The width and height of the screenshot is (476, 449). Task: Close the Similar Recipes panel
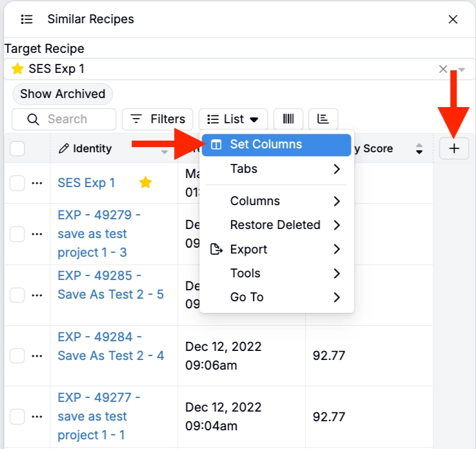pyautogui.click(x=453, y=19)
